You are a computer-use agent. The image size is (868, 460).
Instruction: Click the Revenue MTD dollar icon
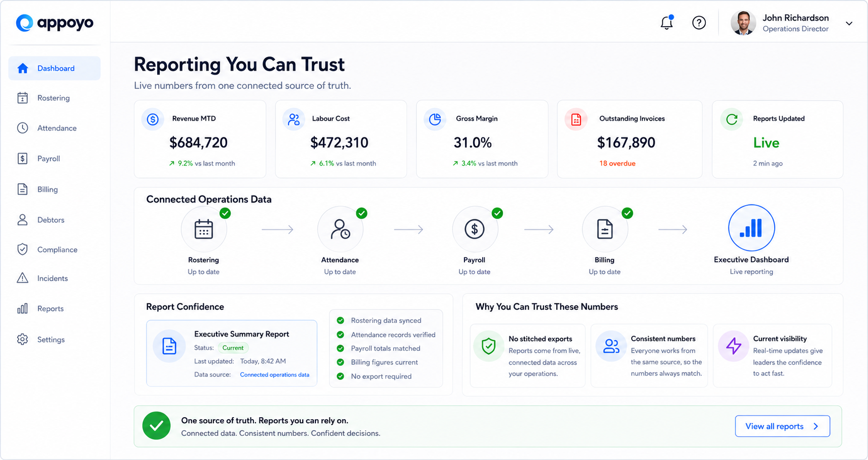pyautogui.click(x=153, y=119)
